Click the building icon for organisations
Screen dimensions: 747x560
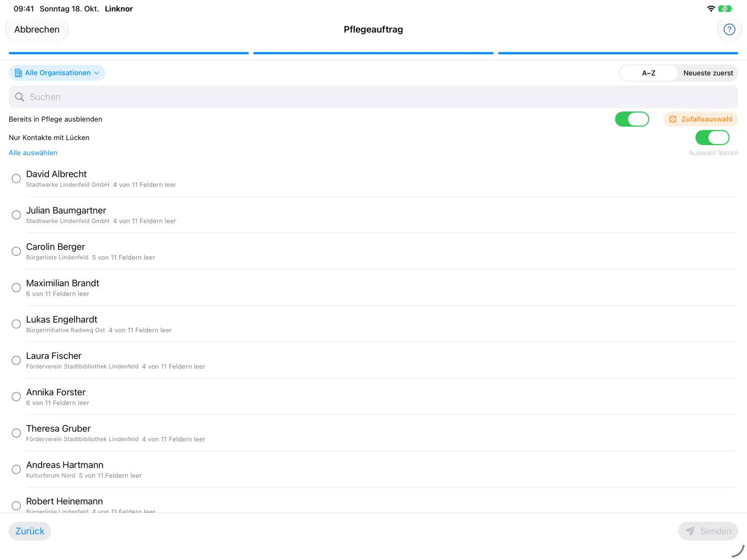pos(18,73)
